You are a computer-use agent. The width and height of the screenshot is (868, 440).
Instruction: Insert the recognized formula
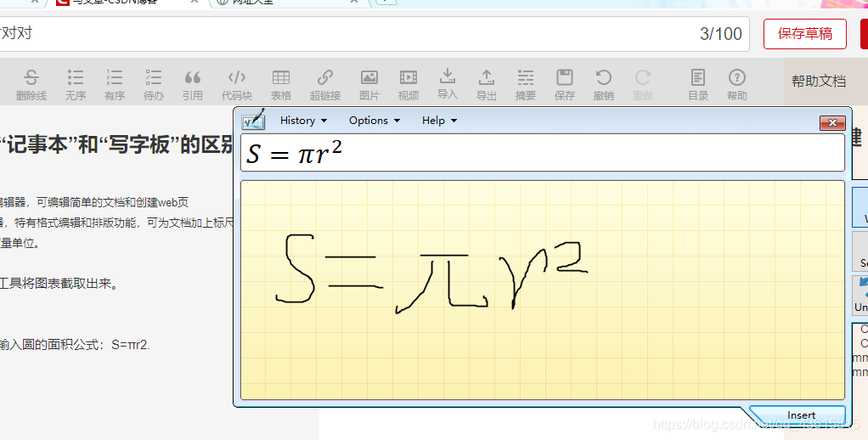pos(800,415)
